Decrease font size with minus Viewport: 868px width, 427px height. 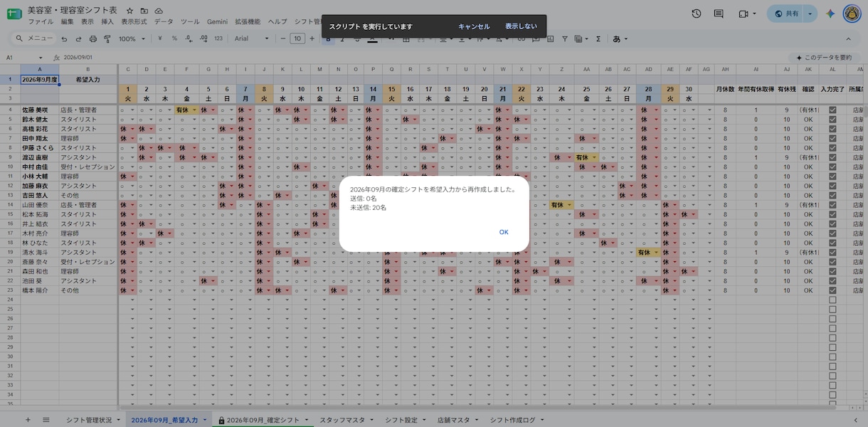point(283,38)
